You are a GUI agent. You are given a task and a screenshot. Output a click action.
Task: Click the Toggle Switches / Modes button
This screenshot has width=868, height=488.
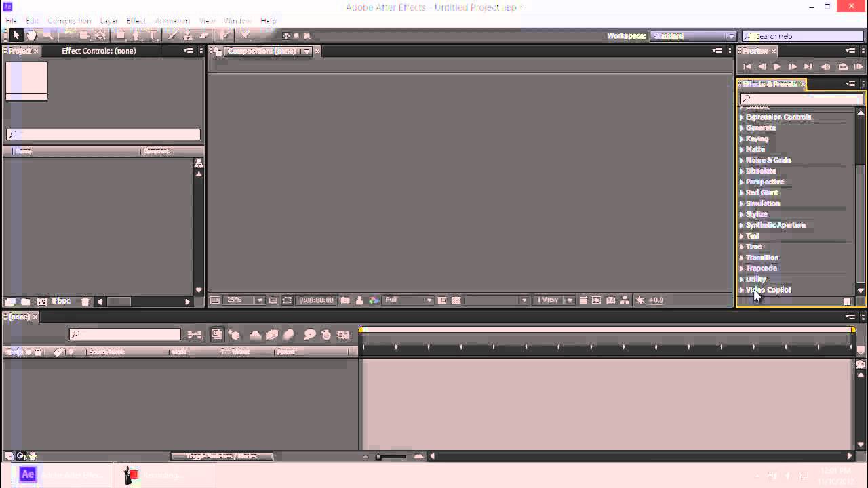(x=222, y=456)
